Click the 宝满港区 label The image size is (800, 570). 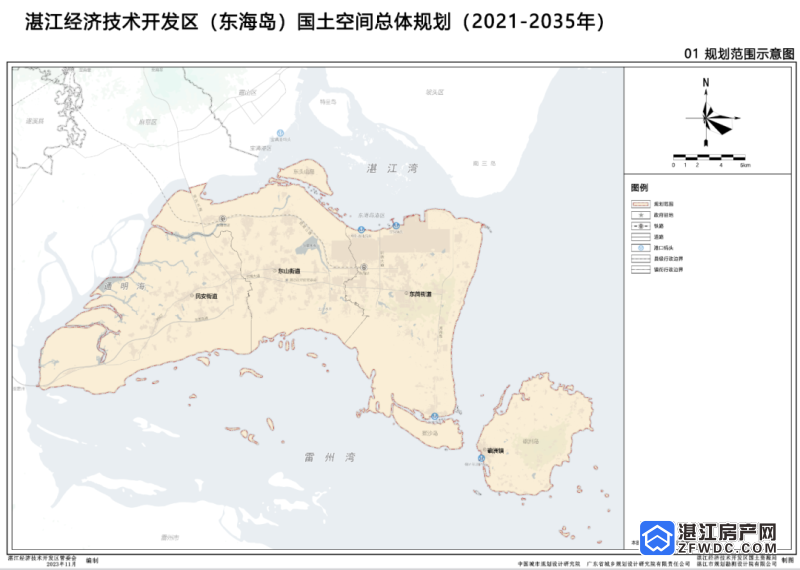(261, 148)
